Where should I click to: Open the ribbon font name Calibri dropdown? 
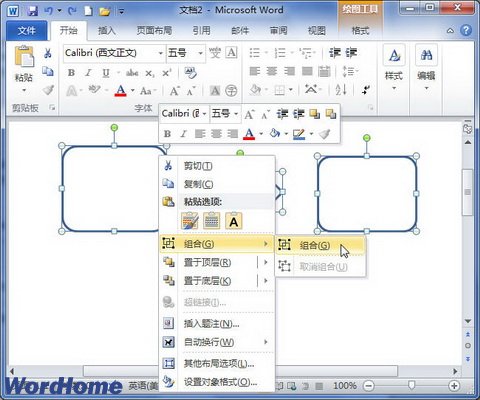(x=160, y=53)
